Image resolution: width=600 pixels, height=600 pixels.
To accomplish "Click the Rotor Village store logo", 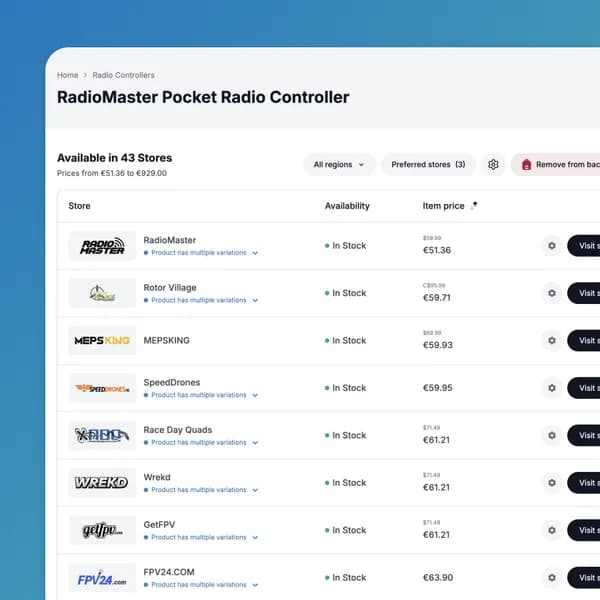I will pyautogui.click(x=102, y=293).
